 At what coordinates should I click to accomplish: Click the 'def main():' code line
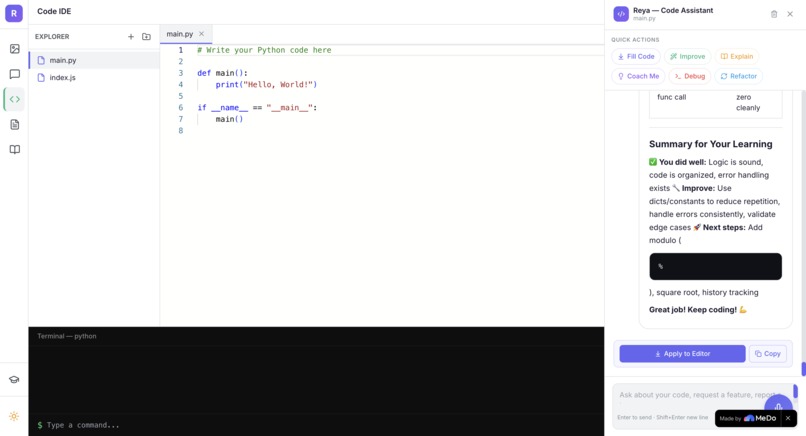click(x=222, y=73)
